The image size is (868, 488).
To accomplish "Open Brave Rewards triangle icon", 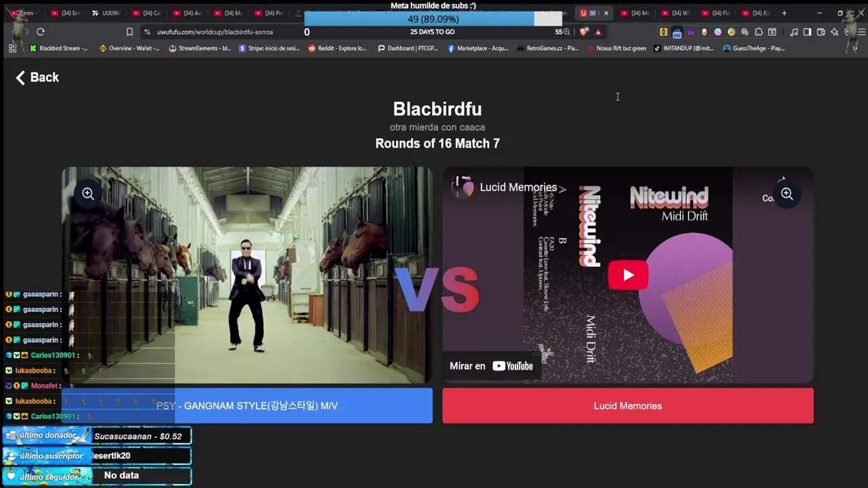I will (598, 32).
